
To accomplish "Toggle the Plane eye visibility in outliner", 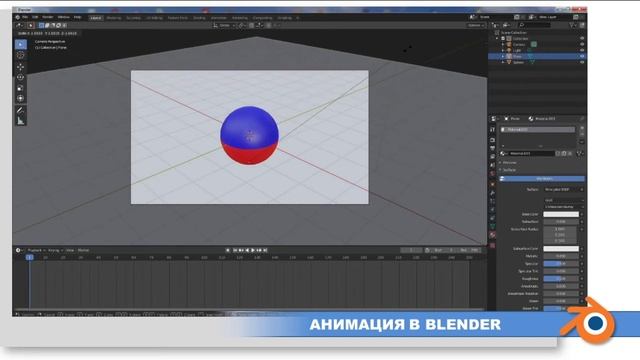I will click(582, 56).
